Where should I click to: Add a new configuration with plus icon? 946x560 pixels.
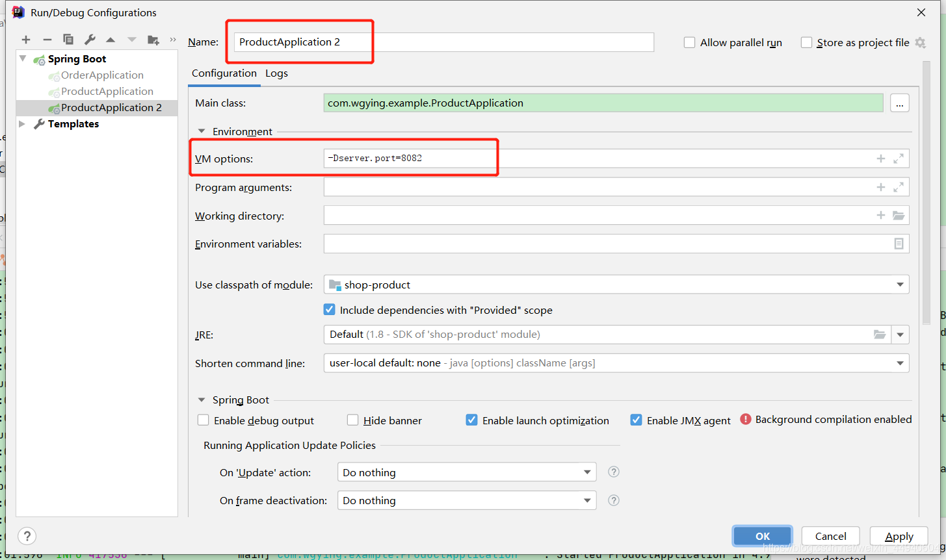[x=26, y=40]
